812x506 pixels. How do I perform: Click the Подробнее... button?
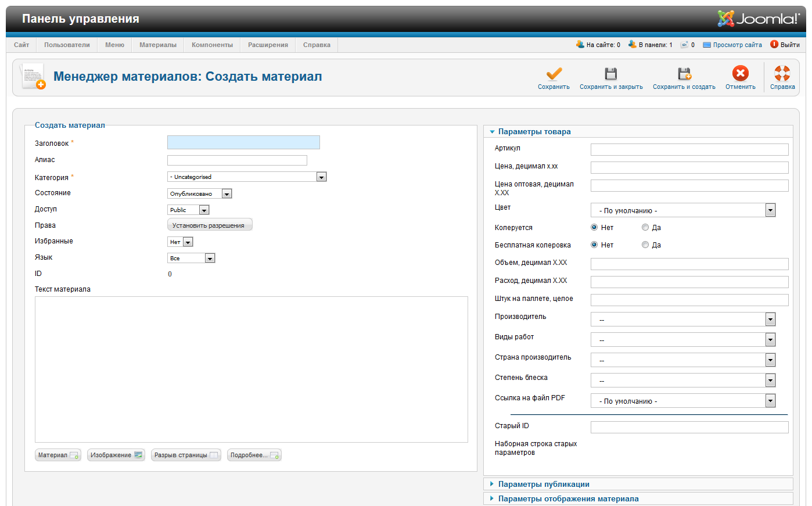[x=254, y=455]
